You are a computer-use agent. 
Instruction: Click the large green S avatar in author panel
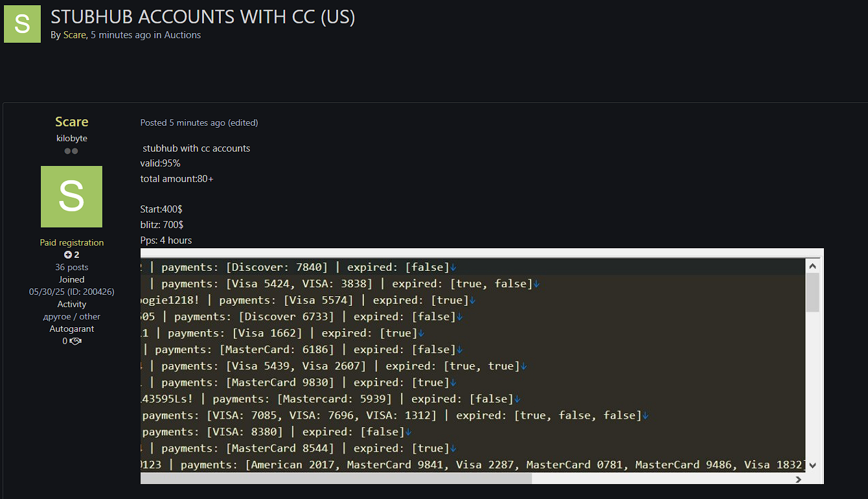71,196
